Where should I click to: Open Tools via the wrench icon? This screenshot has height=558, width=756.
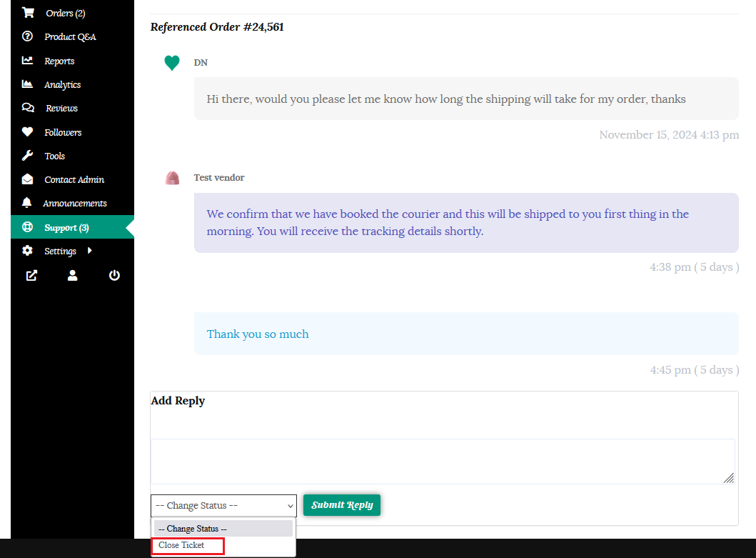click(28, 156)
